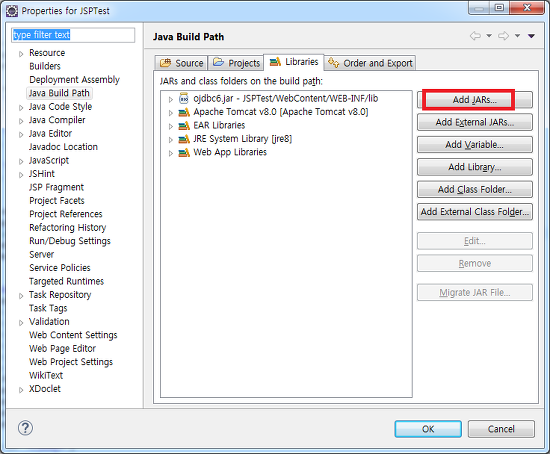This screenshot has height=454, width=550.
Task: Select Deployment Assembly in the tree
Action: (x=74, y=80)
